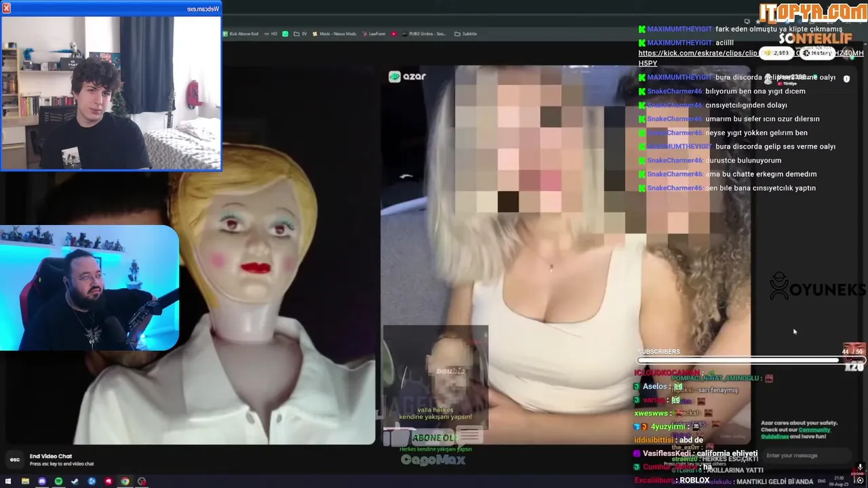Open the HD bookmark
This screenshot has width=868, height=488.
point(271,34)
